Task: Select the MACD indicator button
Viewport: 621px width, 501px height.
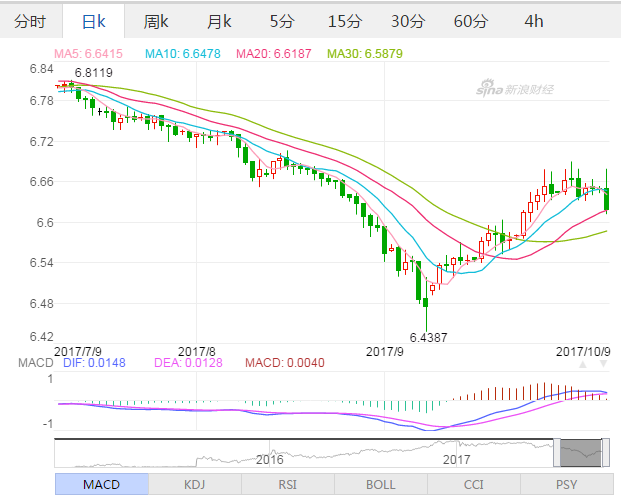Action: click(x=101, y=485)
